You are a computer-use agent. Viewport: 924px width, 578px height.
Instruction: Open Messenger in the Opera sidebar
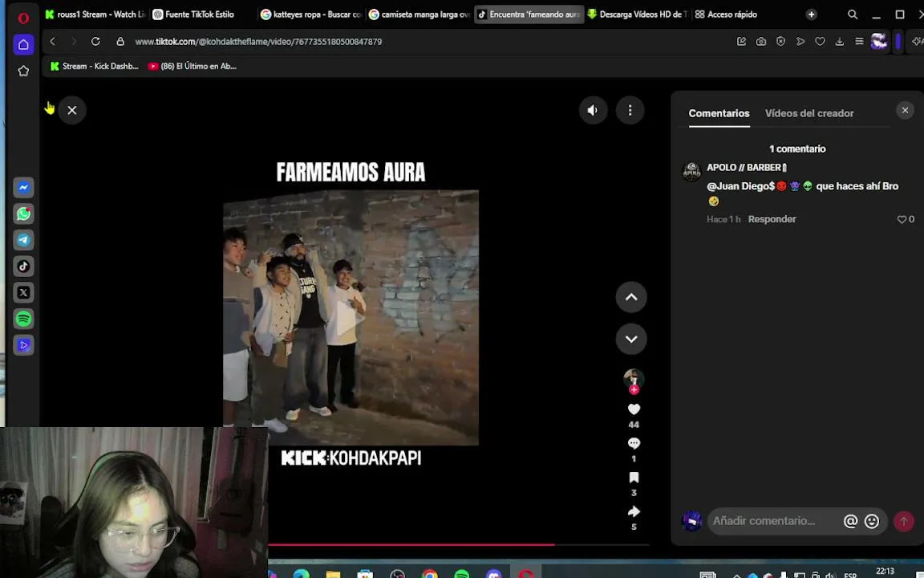(23, 188)
